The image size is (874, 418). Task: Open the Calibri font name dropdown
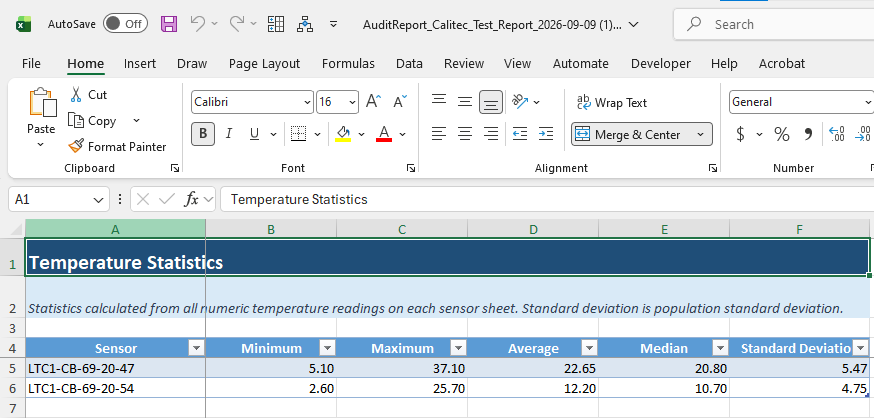pyautogui.click(x=253, y=102)
